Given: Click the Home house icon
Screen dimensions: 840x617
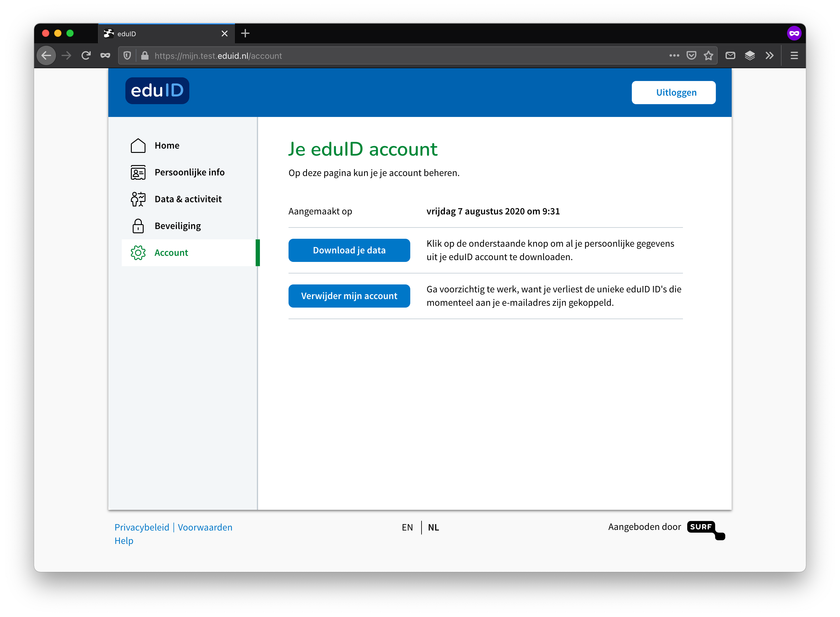Looking at the screenshot, I should pos(138,146).
